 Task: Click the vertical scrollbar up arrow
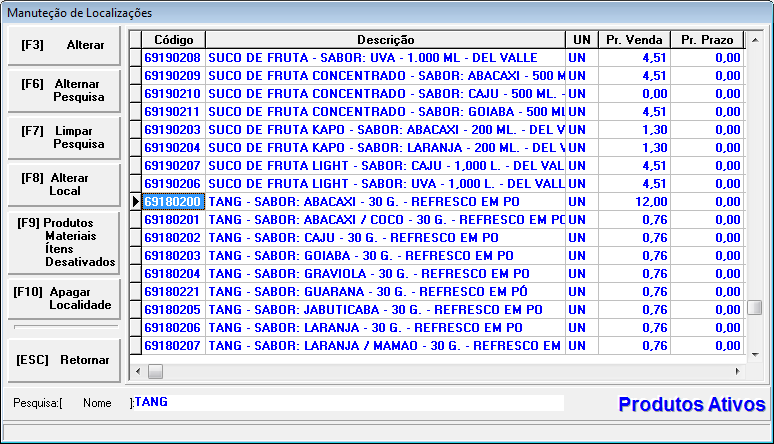[x=755, y=39]
